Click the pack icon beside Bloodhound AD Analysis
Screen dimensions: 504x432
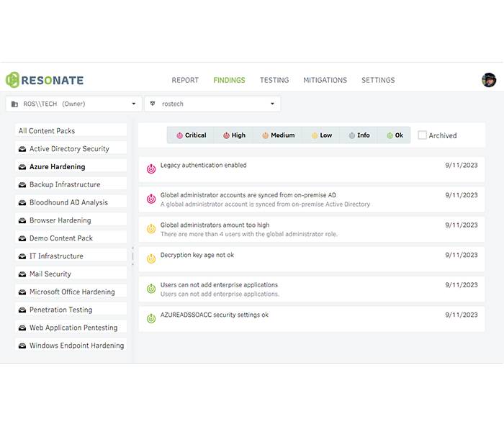22,203
